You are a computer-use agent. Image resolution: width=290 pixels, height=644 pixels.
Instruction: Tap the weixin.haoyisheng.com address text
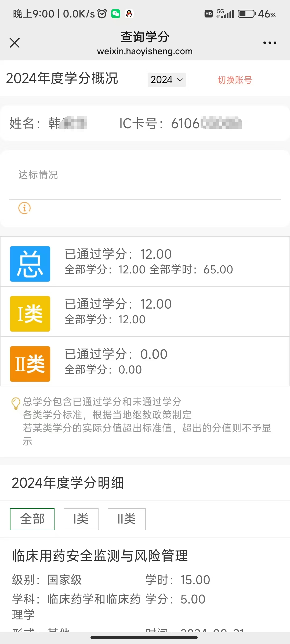145,51
